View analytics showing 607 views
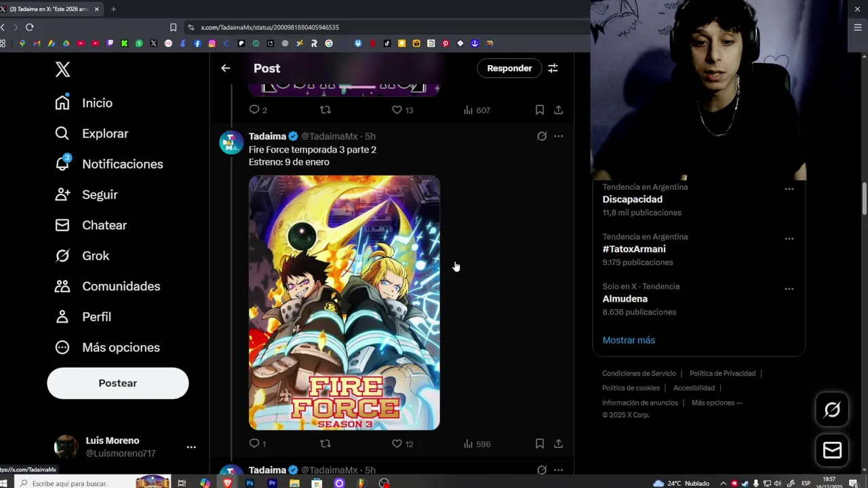 [477, 110]
